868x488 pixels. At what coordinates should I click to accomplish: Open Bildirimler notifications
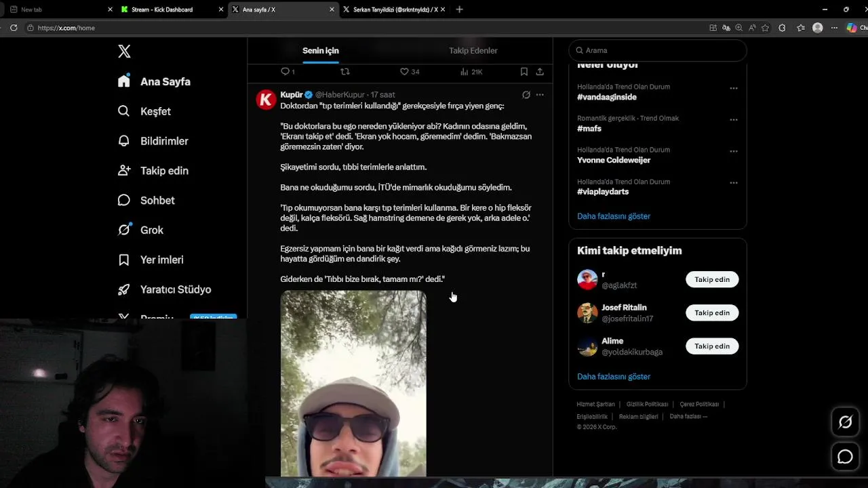(x=153, y=141)
